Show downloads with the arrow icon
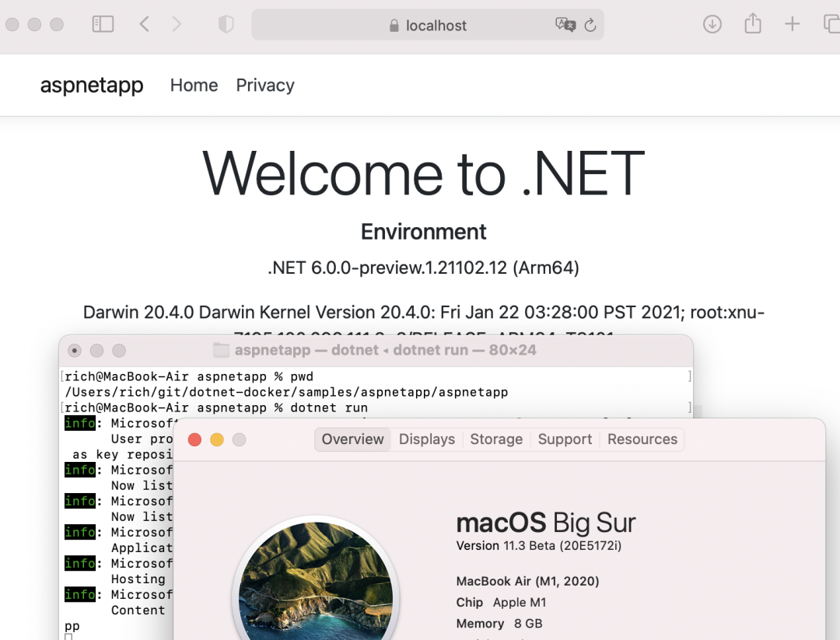The image size is (840, 640). 712,24
